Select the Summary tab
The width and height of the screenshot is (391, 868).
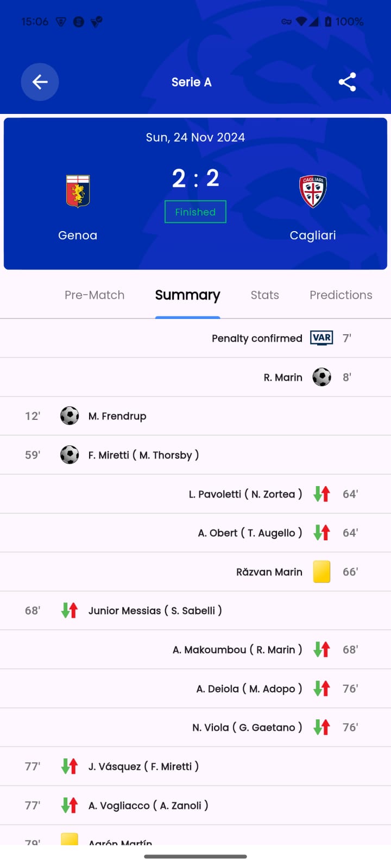(x=187, y=295)
